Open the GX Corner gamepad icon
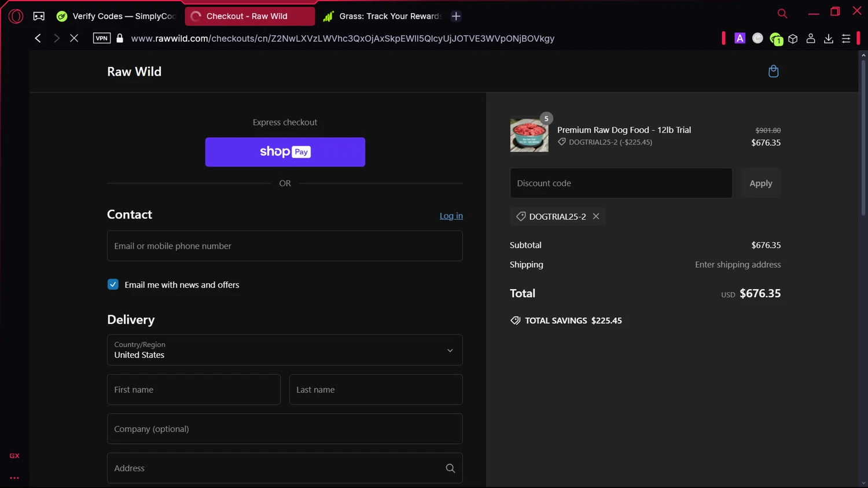The height and width of the screenshot is (488, 868). 39,16
